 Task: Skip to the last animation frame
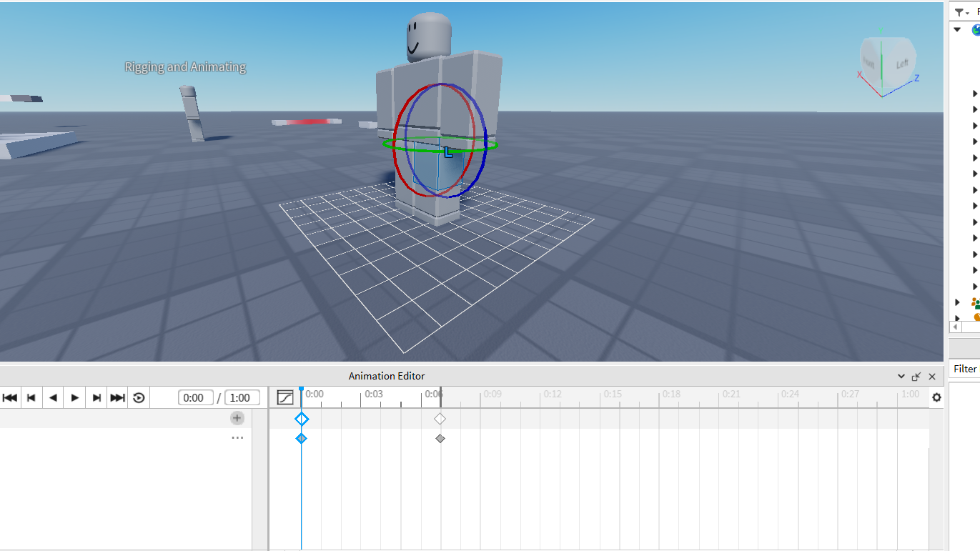click(118, 398)
